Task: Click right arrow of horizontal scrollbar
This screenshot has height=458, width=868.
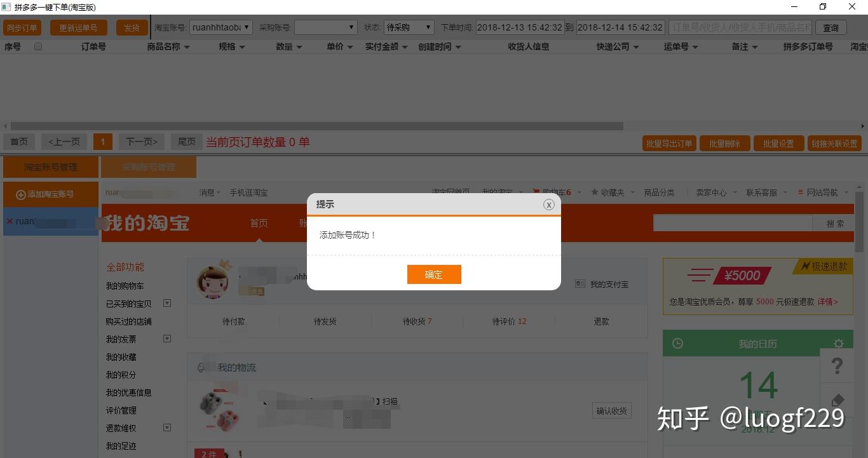Action: pyautogui.click(x=862, y=126)
